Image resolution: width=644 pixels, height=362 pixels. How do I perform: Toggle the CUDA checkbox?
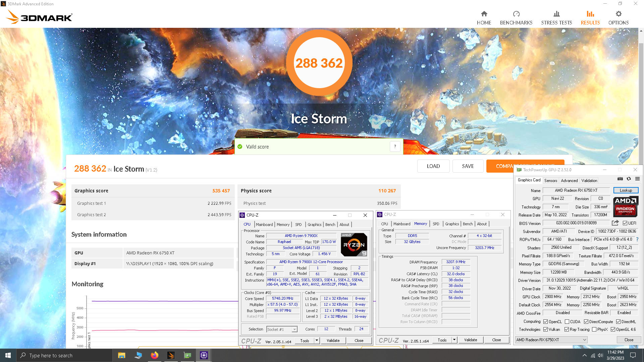click(x=567, y=321)
